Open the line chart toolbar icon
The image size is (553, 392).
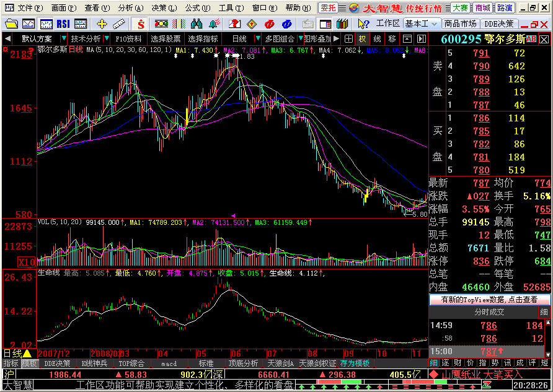tap(29, 24)
